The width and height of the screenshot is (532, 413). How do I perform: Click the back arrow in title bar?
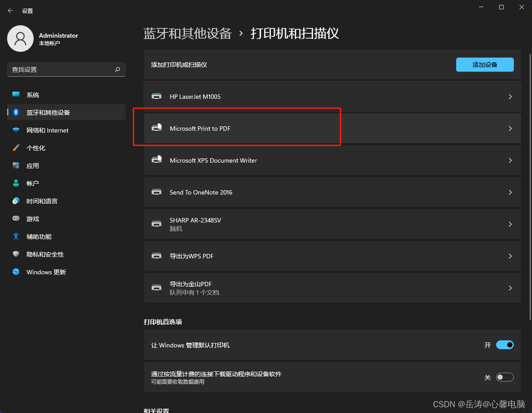[11, 11]
